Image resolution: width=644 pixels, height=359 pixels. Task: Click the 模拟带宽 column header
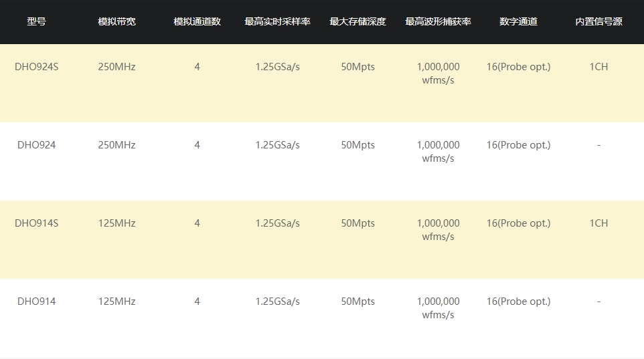[116, 21]
